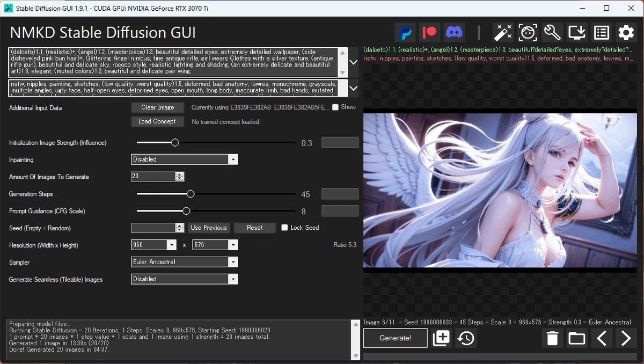Show the previous generated image
Viewport: 644px width, 364px height.
point(602,338)
